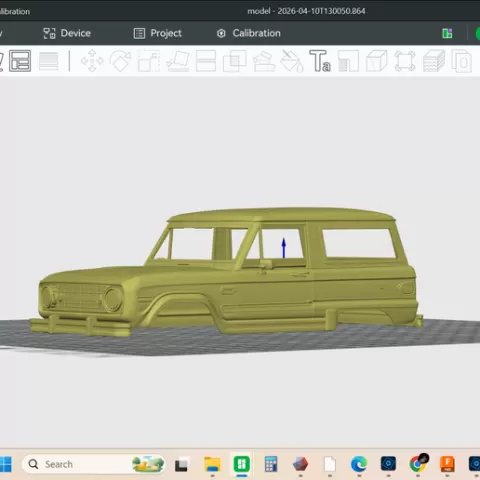Click the Windows taskbar Search box
Screen dimensions: 480x480
(93, 464)
